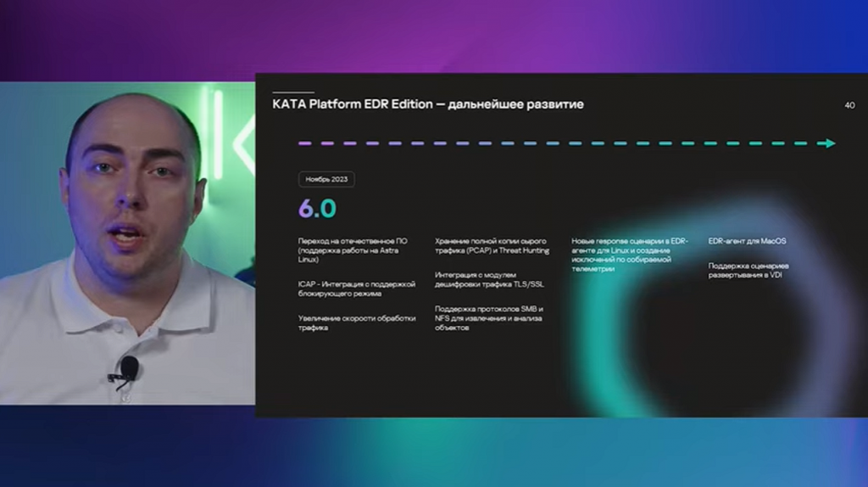868x487 pixels.
Task: Select "Хранение полной копии сырого трафика" text
Action: [x=492, y=245]
